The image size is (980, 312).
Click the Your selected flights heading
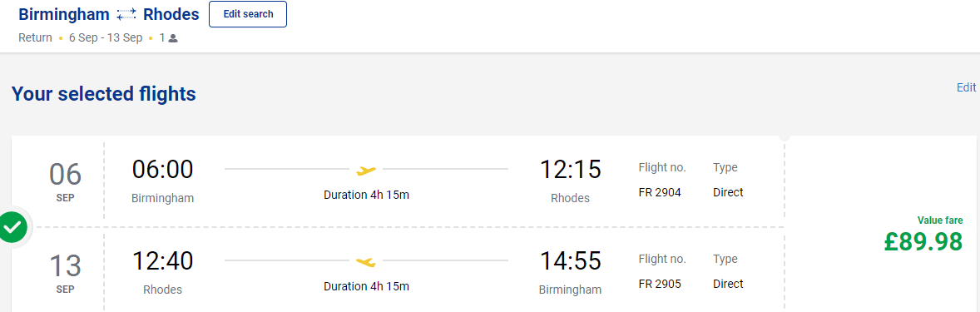point(104,94)
